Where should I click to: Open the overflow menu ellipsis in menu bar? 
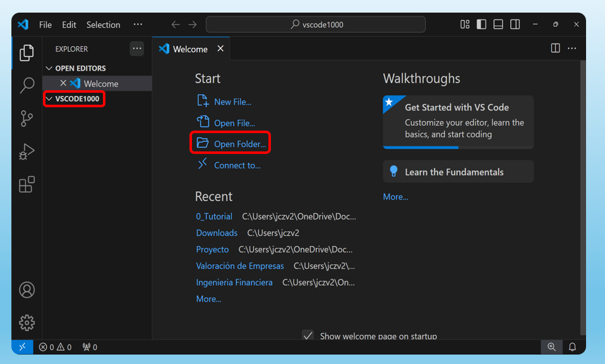138,25
